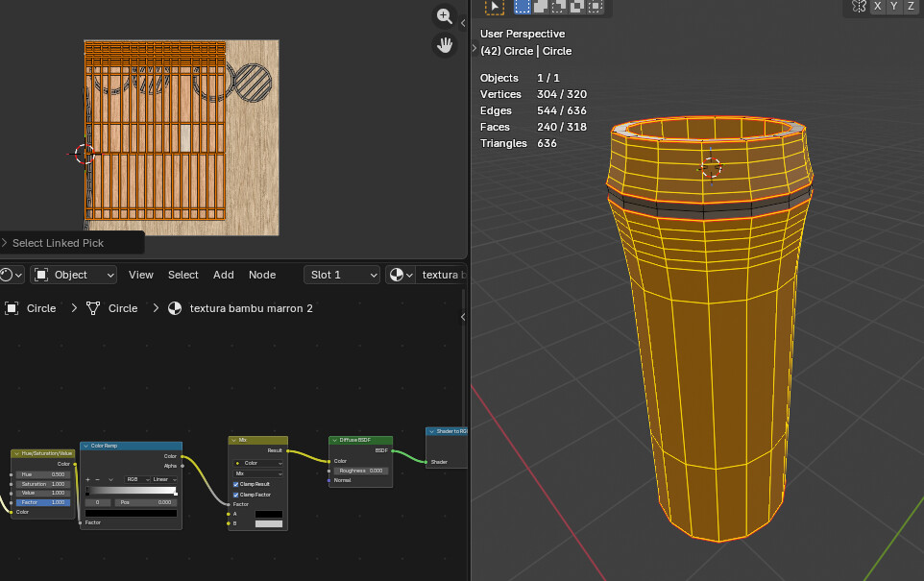This screenshot has width=924, height=581.
Task: Click the material name field 'textura'
Action: (x=442, y=275)
